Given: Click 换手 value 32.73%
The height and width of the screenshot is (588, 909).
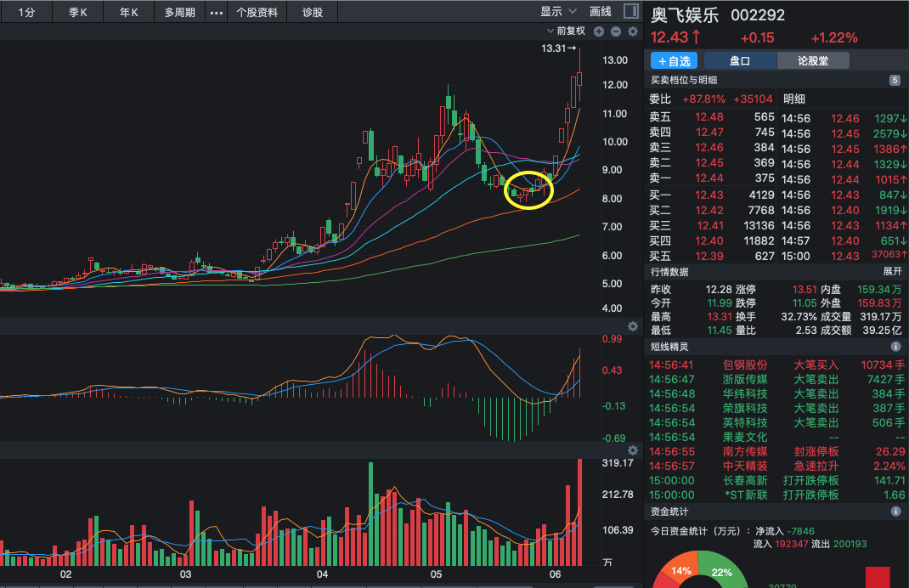Looking at the screenshot, I should [x=799, y=317].
